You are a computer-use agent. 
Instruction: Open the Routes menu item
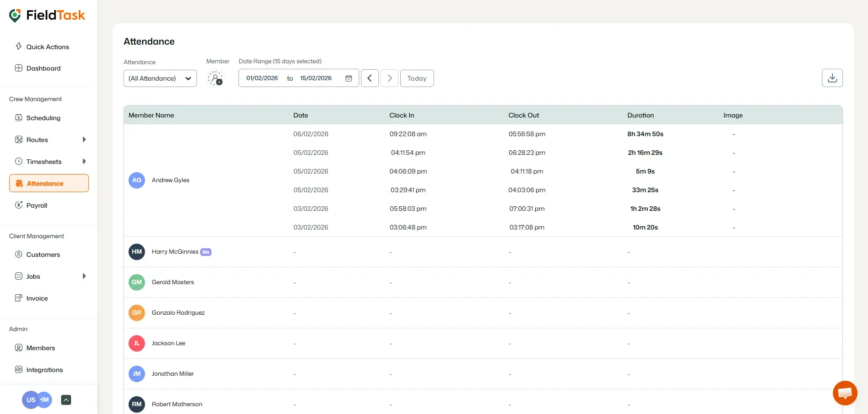pyautogui.click(x=37, y=140)
